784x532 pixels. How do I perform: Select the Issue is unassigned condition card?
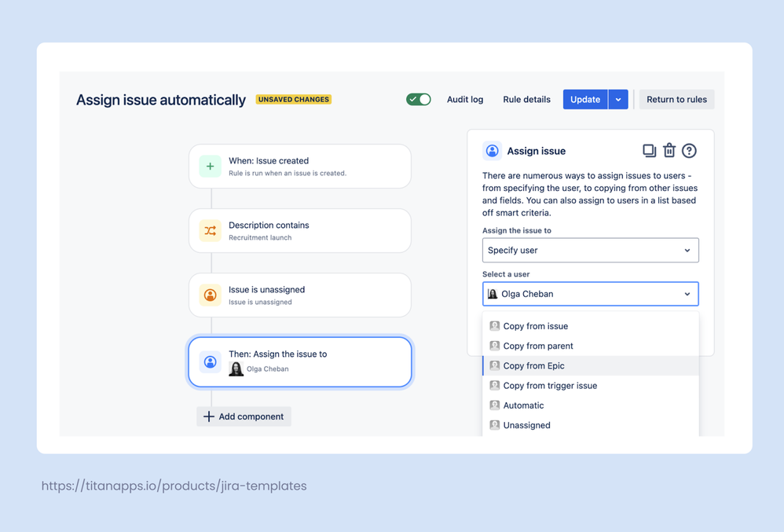(x=300, y=295)
